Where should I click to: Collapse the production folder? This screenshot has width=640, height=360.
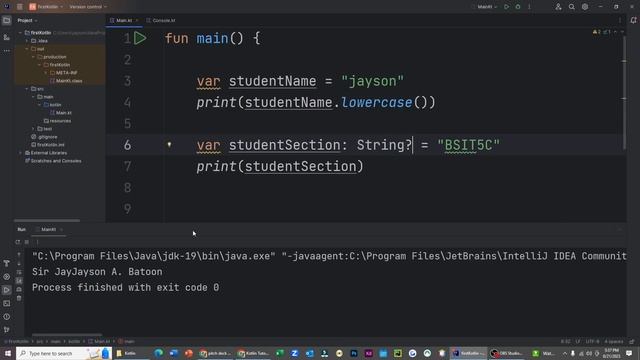[33, 57]
